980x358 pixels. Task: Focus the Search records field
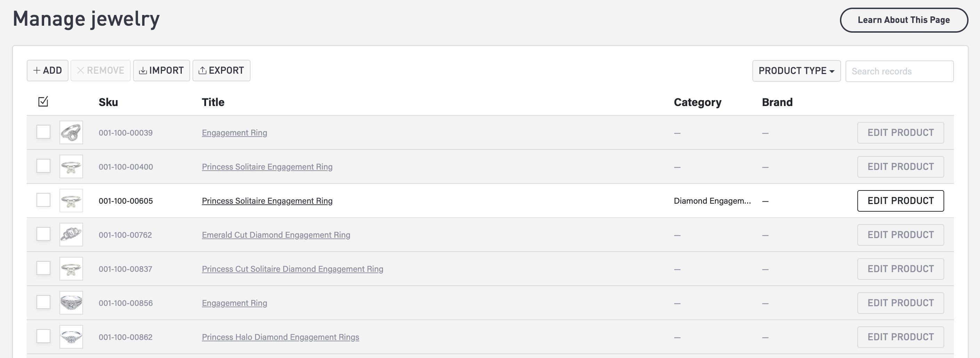899,71
